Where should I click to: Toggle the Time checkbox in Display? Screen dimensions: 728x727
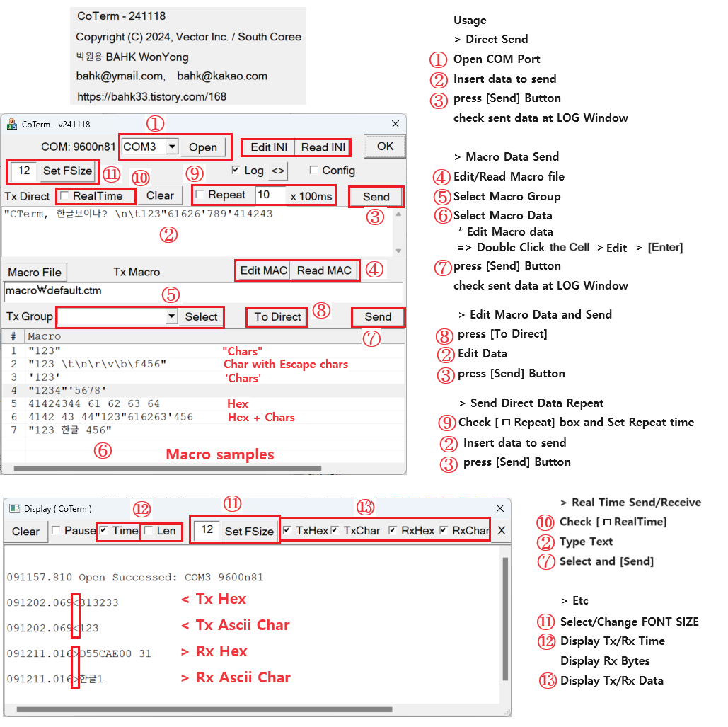tap(103, 530)
